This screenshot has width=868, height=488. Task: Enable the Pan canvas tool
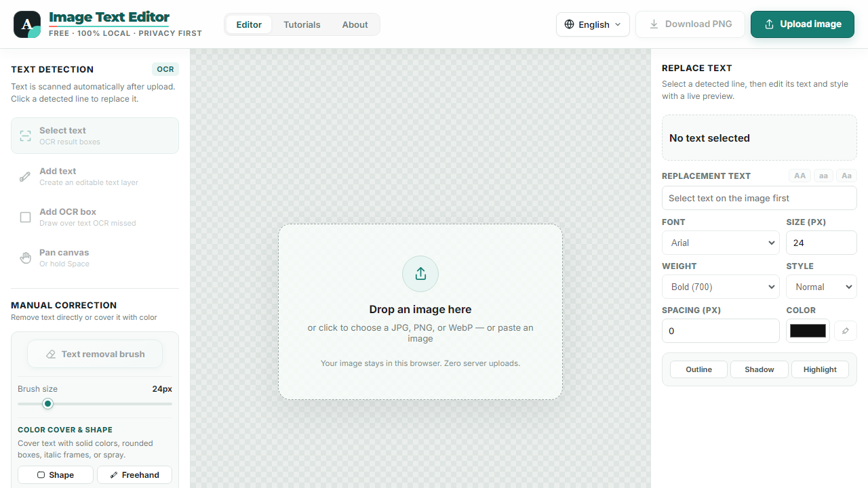pos(95,258)
